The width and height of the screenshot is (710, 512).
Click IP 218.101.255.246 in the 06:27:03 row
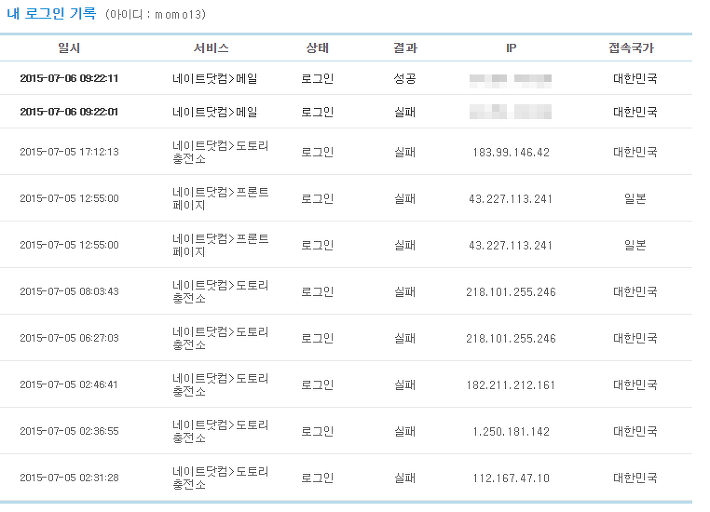click(x=511, y=338)
